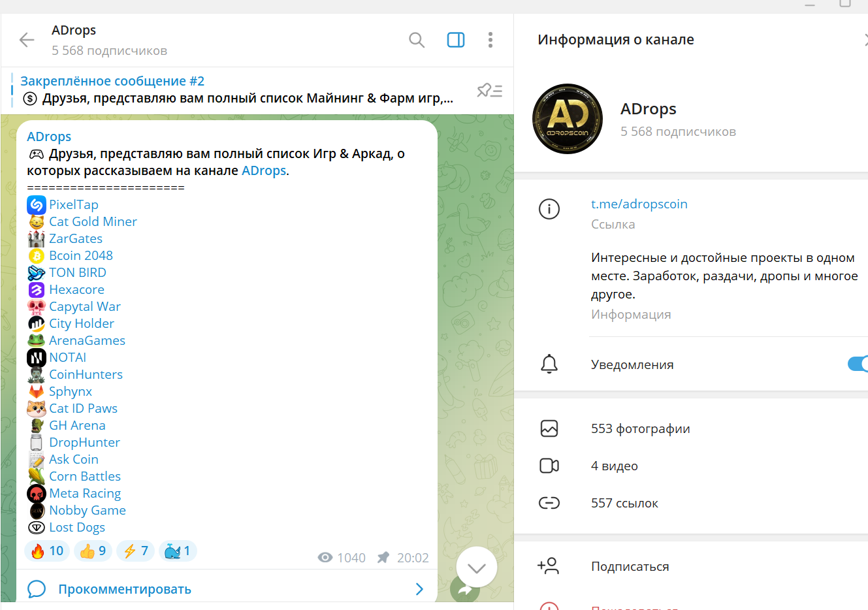Open the Nobby Game link

click(88, 510)
